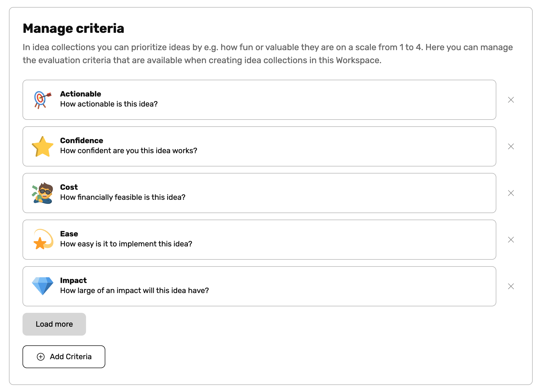The image size is (540, 392).
Task: Delete the Ease criterion with the X
Action: 511,240
